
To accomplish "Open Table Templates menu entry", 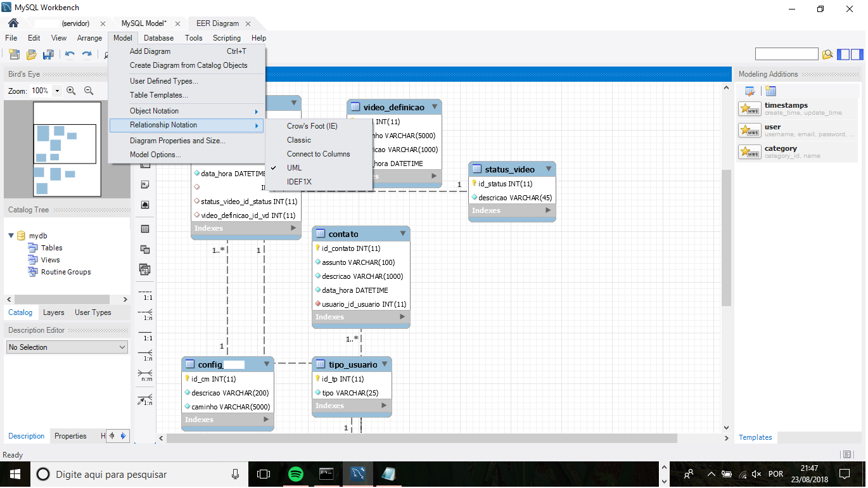I will click(x=186, y=95).
